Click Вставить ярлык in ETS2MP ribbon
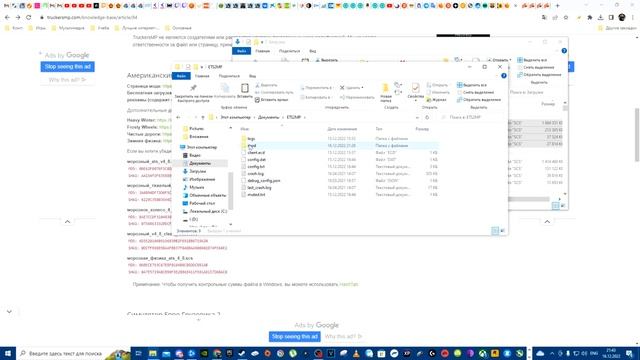640x360 pixels. [x=271, y=100]
